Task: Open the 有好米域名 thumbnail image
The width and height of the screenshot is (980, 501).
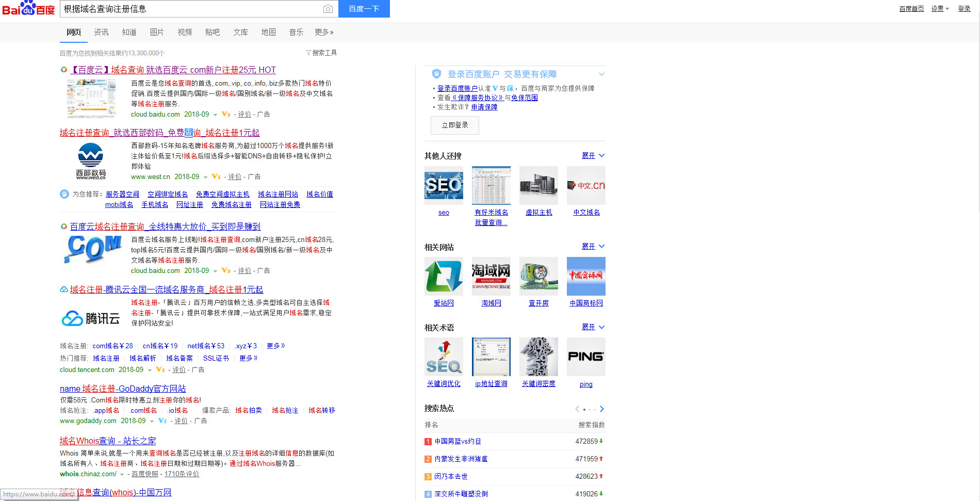Action: 491,185
